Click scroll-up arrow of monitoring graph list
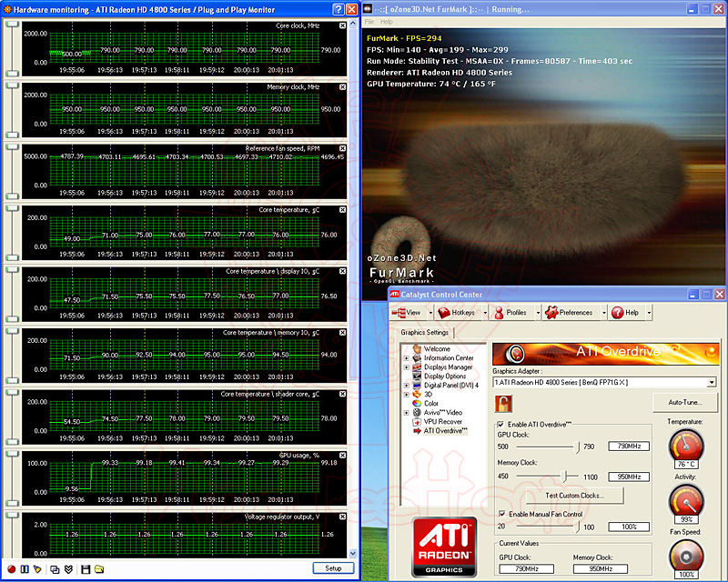Screen dimensions: 728x582 [353, 24]
